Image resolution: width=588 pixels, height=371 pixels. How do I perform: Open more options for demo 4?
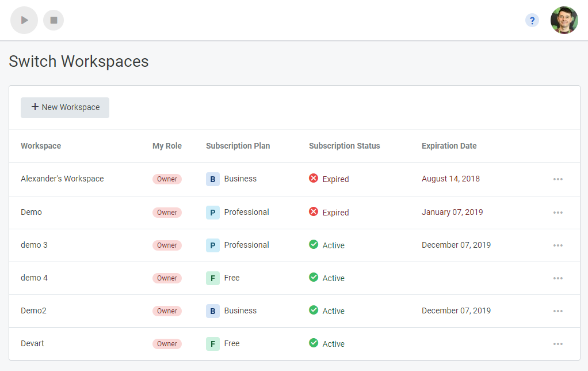[x=558, y=278]
